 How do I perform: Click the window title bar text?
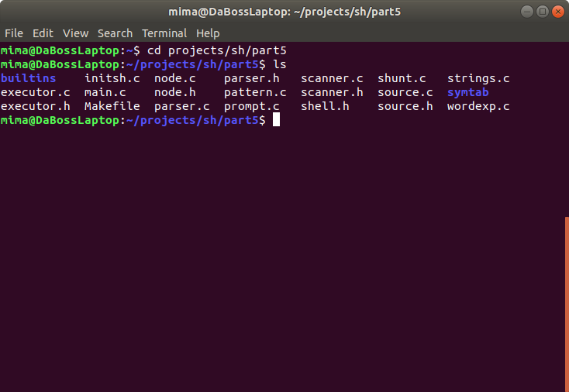tap(284, 12)
